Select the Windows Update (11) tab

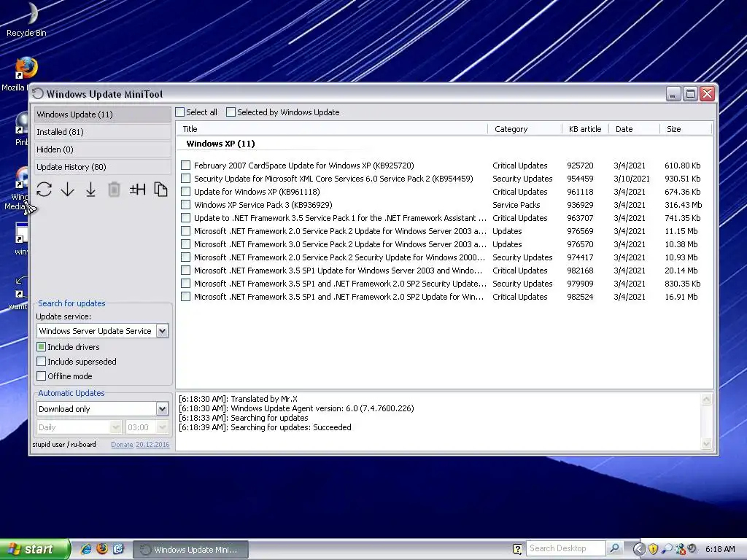[102, 114]
